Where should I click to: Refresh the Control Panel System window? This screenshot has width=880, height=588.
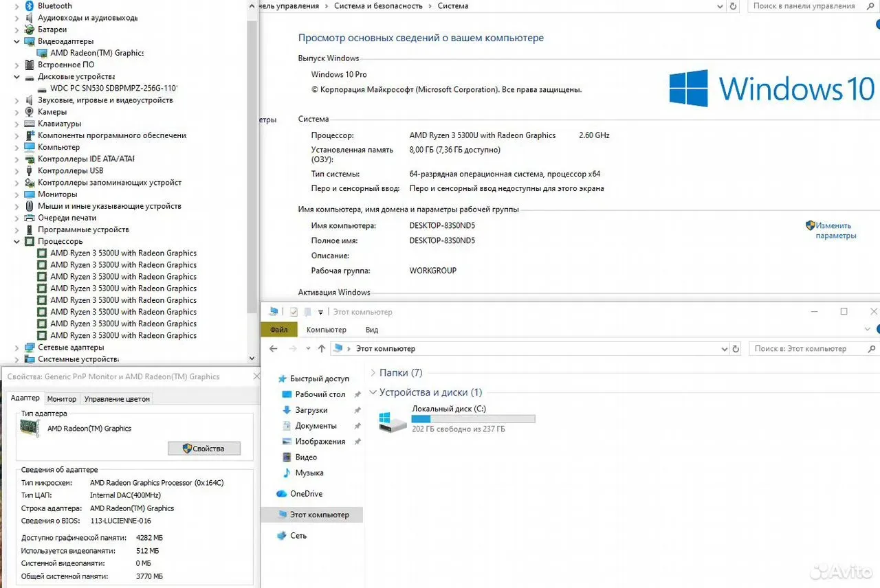(x=734, y=6)
